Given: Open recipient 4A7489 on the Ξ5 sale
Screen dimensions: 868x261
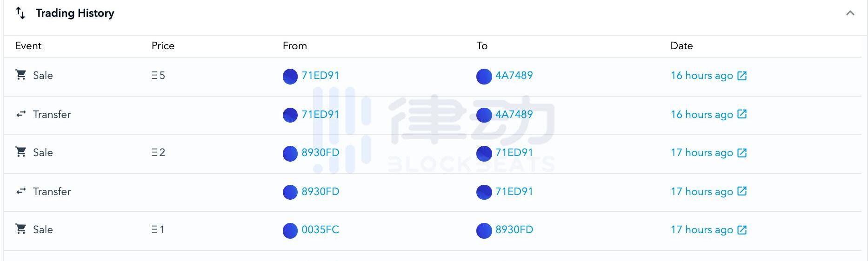Looking at the screenshot, I should coord(514,75).
